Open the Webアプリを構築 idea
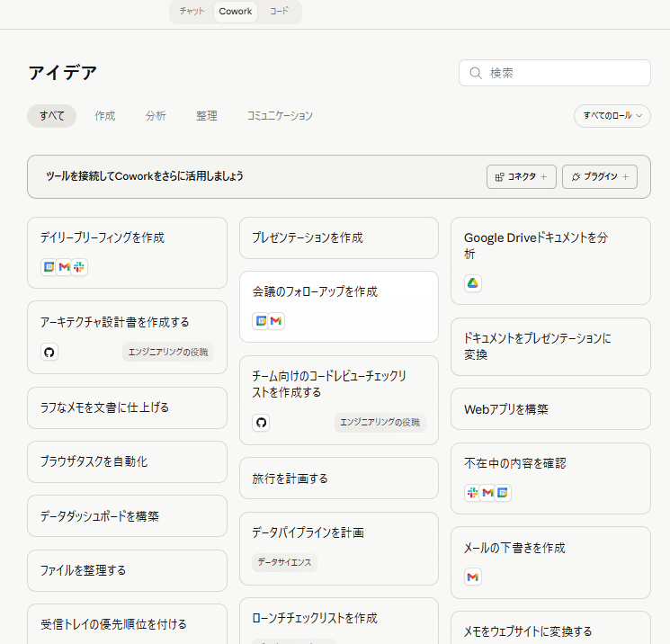 pos(550,409)
